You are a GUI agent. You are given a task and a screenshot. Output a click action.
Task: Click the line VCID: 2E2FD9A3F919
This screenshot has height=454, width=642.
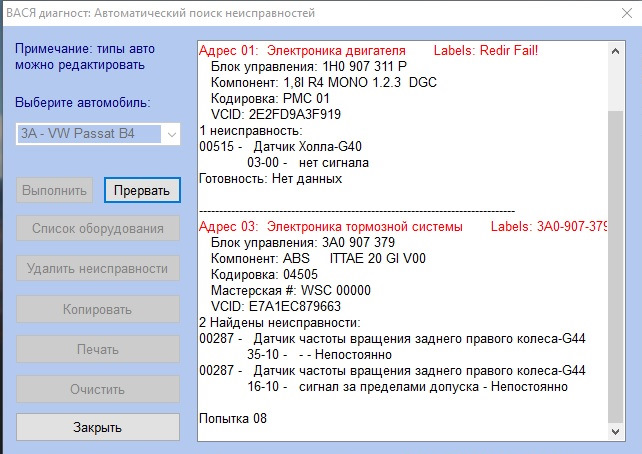pyautogui.click(x=276, y=114)
